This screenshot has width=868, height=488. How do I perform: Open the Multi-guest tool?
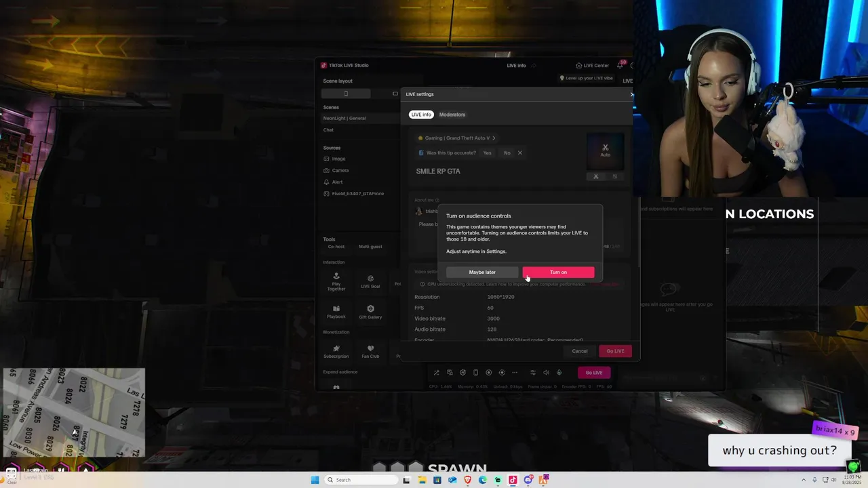point(370,247)
